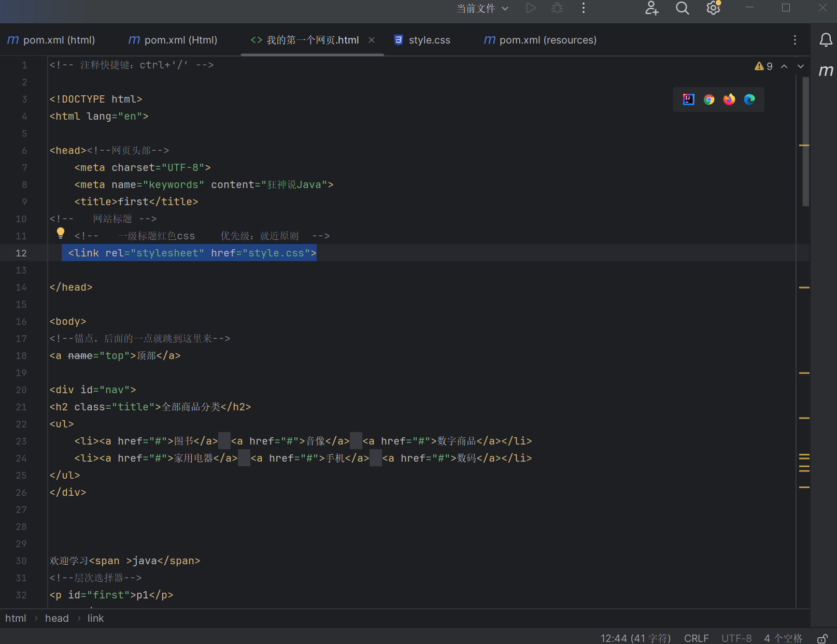Click the <title>first</title> line
The height and width of the screenshot is (644, 837).
136,202
